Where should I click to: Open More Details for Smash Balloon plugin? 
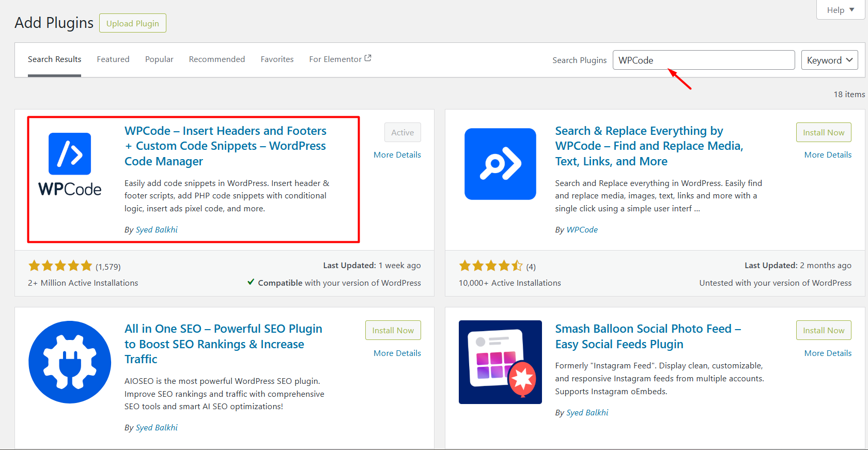(828, 353)
